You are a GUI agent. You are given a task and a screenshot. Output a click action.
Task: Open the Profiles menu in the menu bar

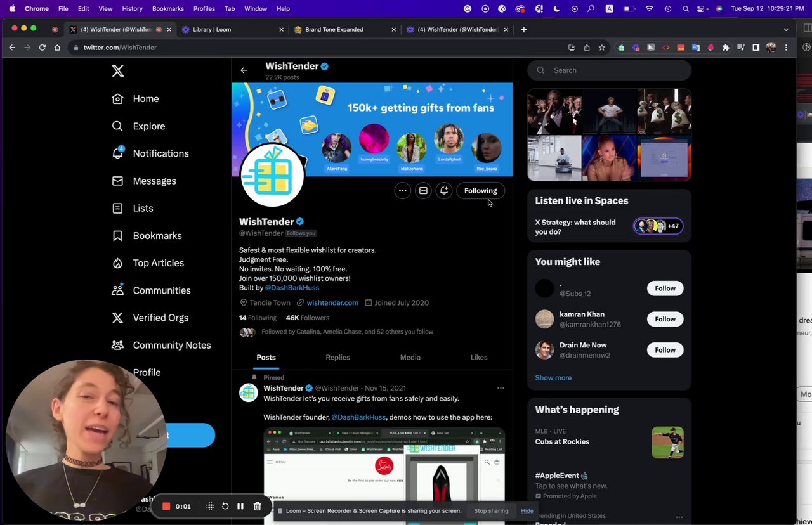coord(204,9)
